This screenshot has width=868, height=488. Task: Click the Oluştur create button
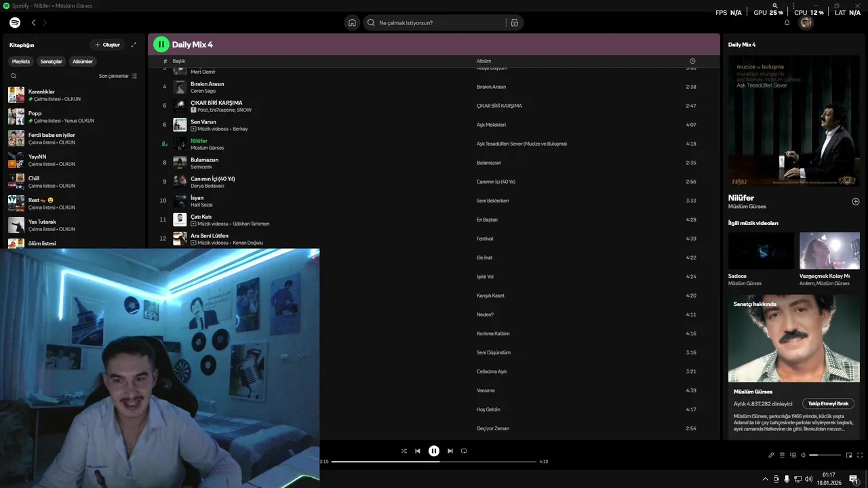click(107, 45)
